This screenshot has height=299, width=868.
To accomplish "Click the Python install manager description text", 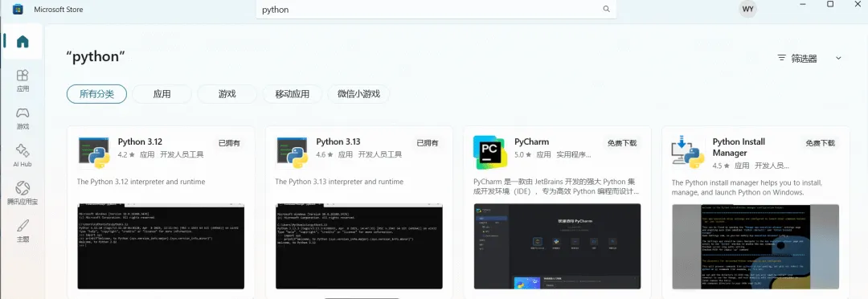I will (x=747, y=187).
